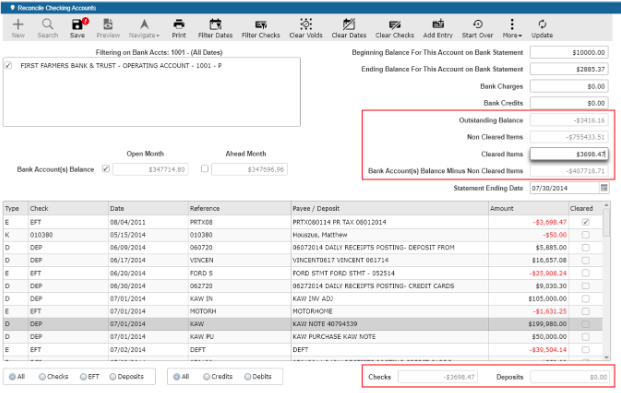Mark the 060720 deposit as cleared
Screen dimensions: 621x393
pos(585,248)
